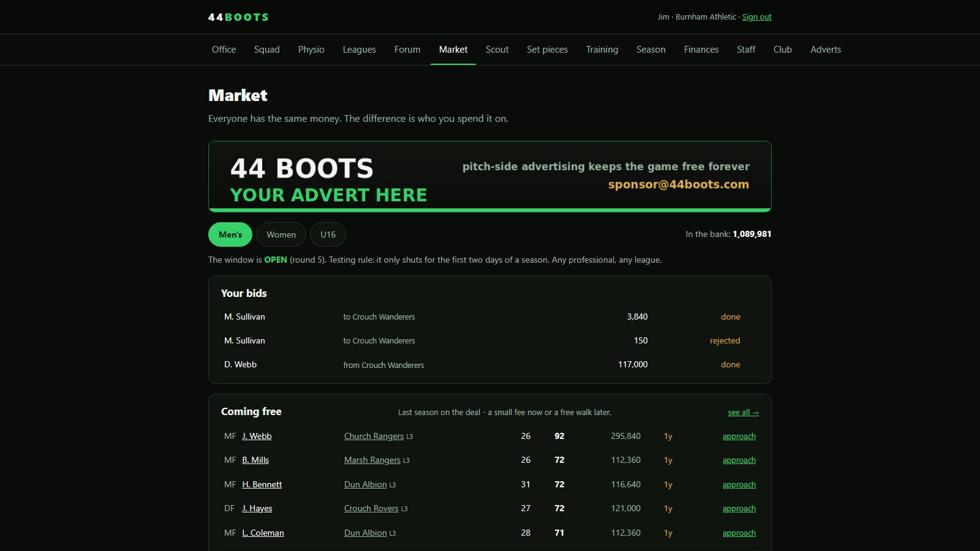
Task: Open L. Coleman player profile
Action: 263,533
